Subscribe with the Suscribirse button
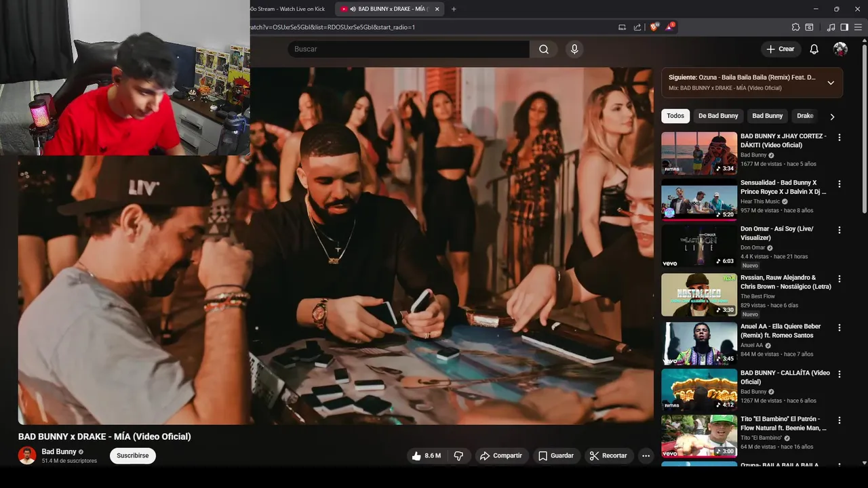 [x=133, y=455]
